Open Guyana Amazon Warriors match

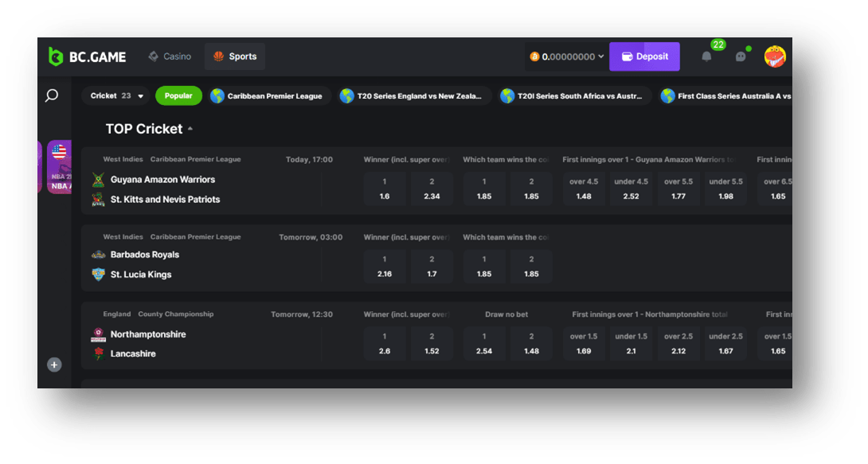pos(162,179)
